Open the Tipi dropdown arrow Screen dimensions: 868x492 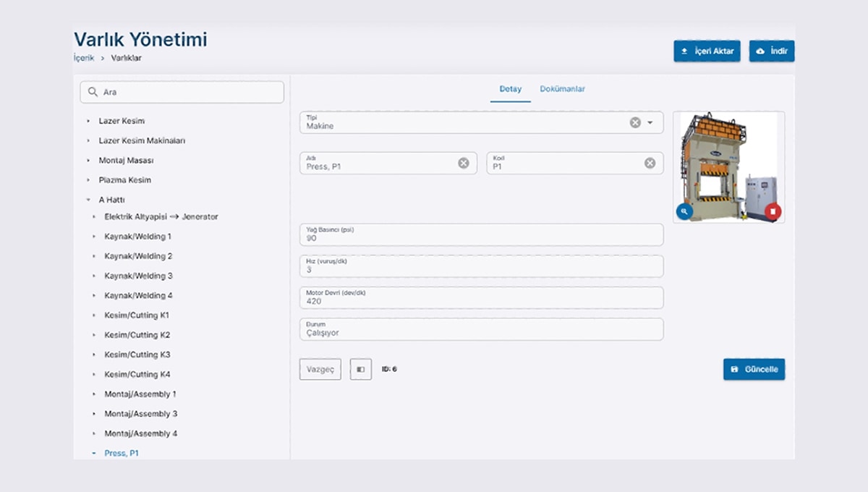(x=650, y=122)
